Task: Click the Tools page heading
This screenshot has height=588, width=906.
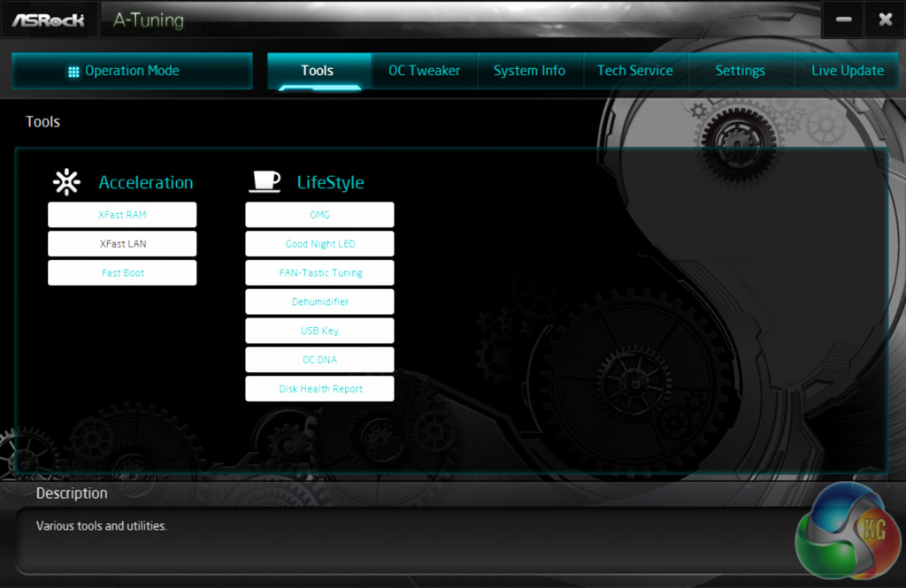Action: pos(42,121)
